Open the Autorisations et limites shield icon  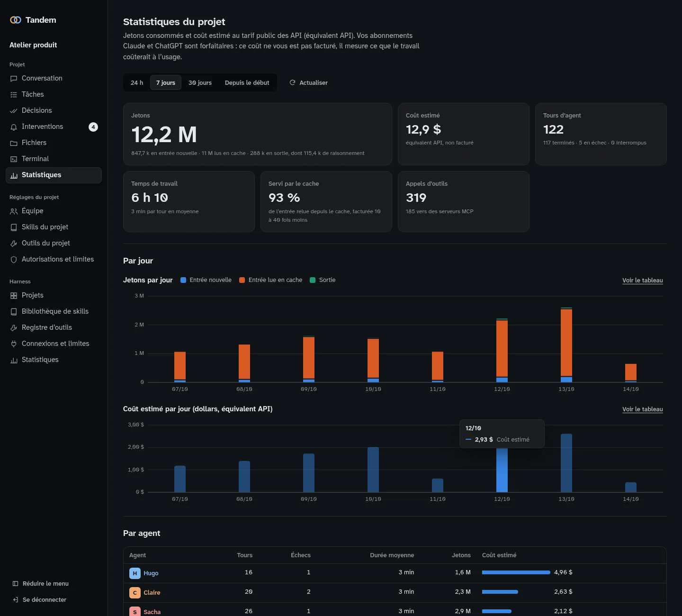click(x=14, y=260)
